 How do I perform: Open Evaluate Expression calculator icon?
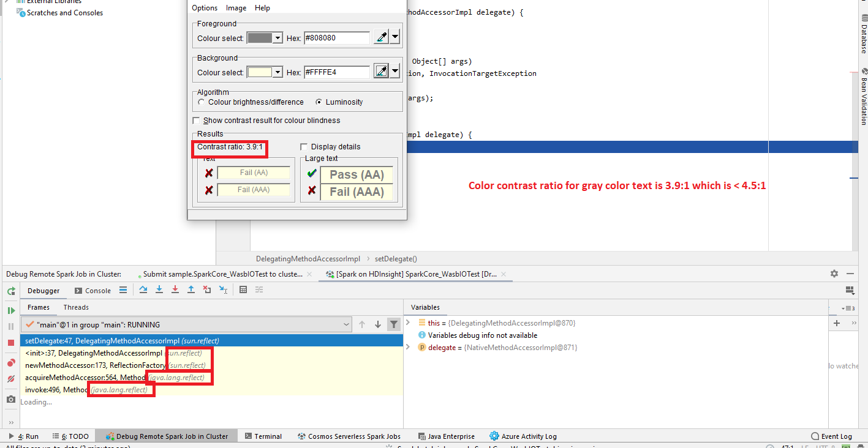[x=243, y=289]
